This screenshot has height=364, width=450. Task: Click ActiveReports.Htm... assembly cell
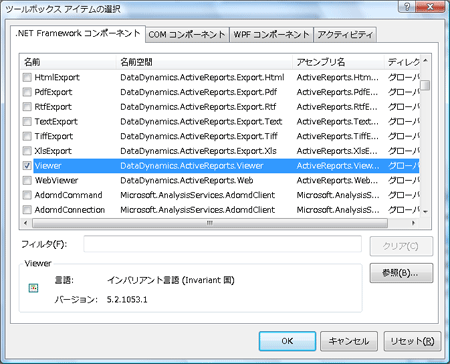[x=338, y=78]
